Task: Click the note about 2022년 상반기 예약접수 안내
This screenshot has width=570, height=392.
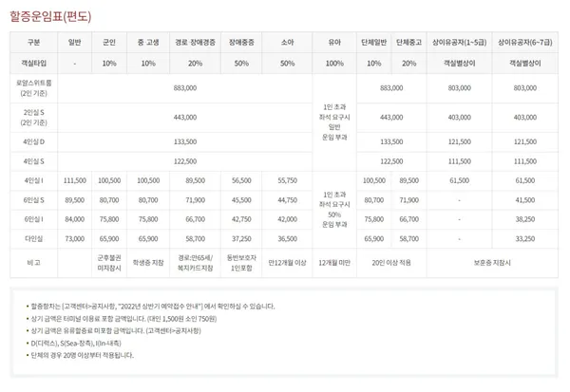Action: click(x=153, y=307)
